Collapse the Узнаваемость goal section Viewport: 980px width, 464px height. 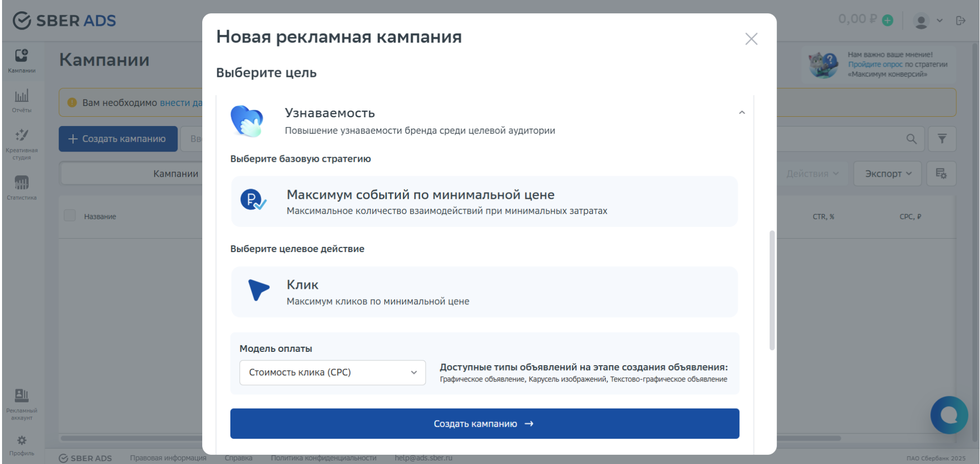coord(741,112)
